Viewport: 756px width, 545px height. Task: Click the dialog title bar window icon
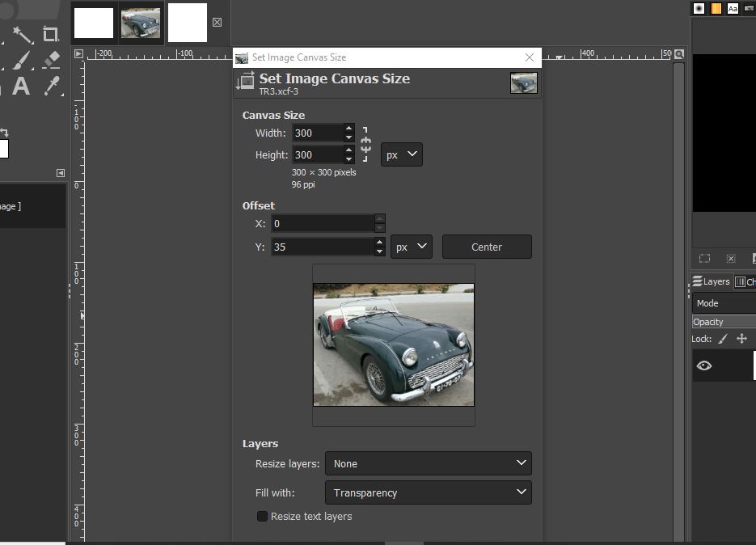pos(242,58)
